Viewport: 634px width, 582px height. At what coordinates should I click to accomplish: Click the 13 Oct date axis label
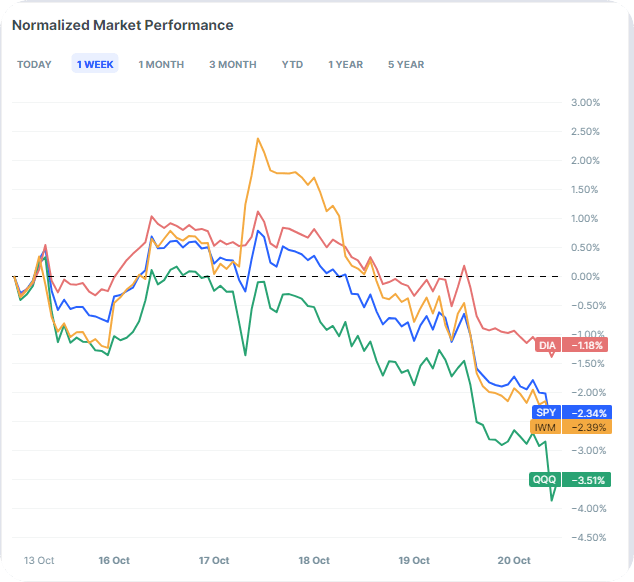(x=37, y=560)
